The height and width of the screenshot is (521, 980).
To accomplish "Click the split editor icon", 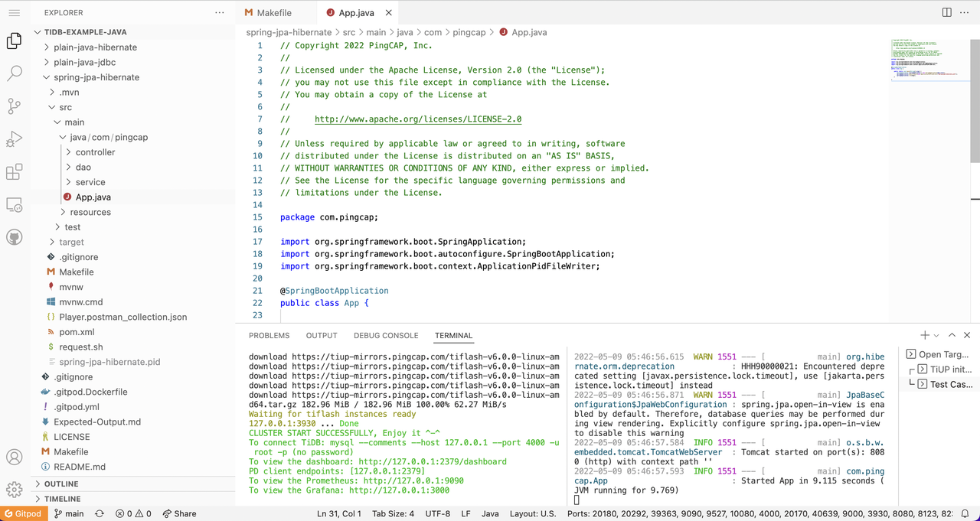I will (x=947, y=13).
